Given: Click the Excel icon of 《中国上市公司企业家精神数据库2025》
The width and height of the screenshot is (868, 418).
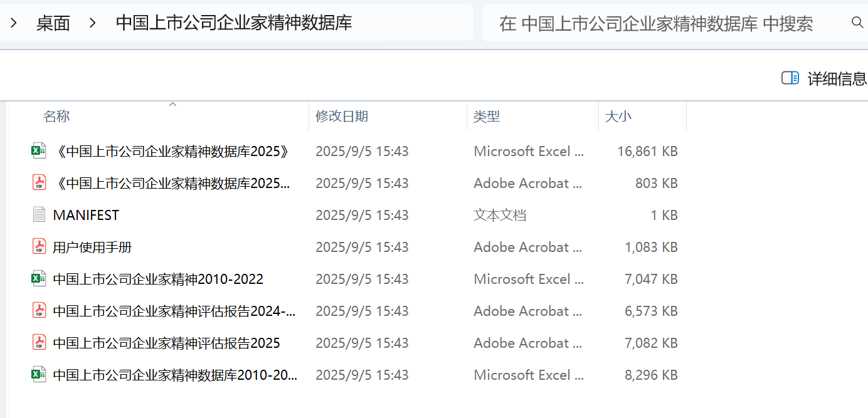Looking at the screenshot, I should click(x=39, y=151).
